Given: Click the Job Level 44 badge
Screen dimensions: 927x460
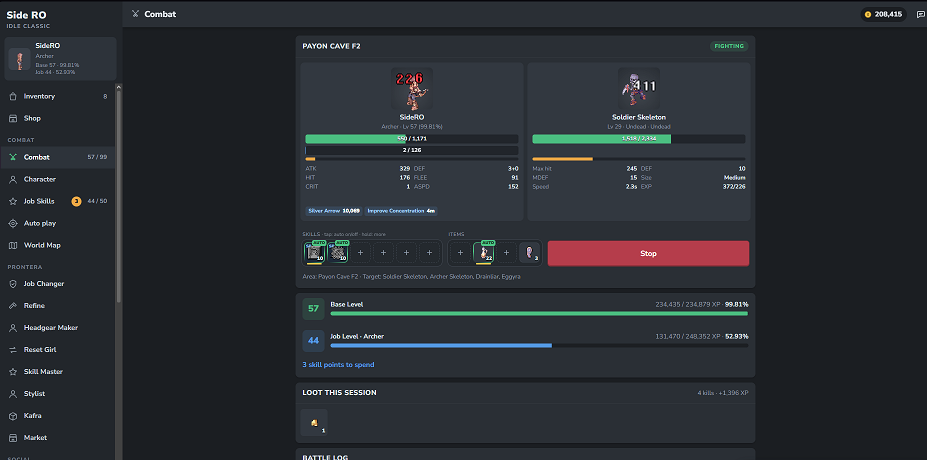Looking at the screenshot, I should [313, 341].
